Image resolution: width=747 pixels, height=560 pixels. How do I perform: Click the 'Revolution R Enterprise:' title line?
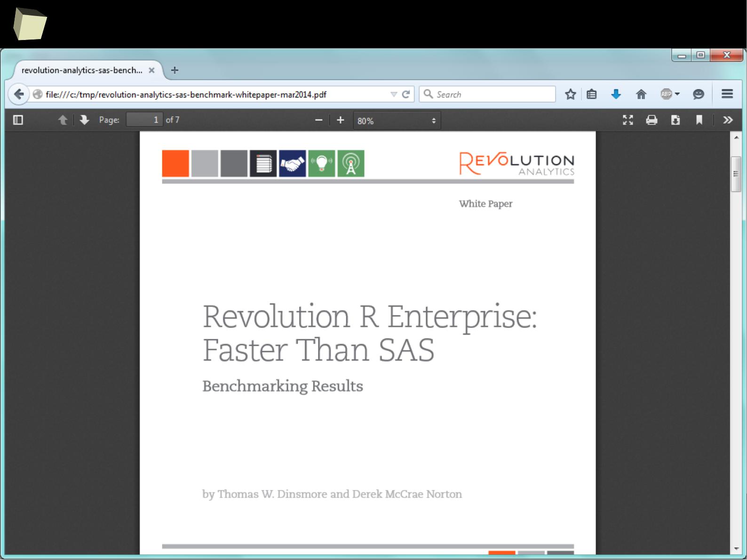pyautogui.click(x=370, y=317)
